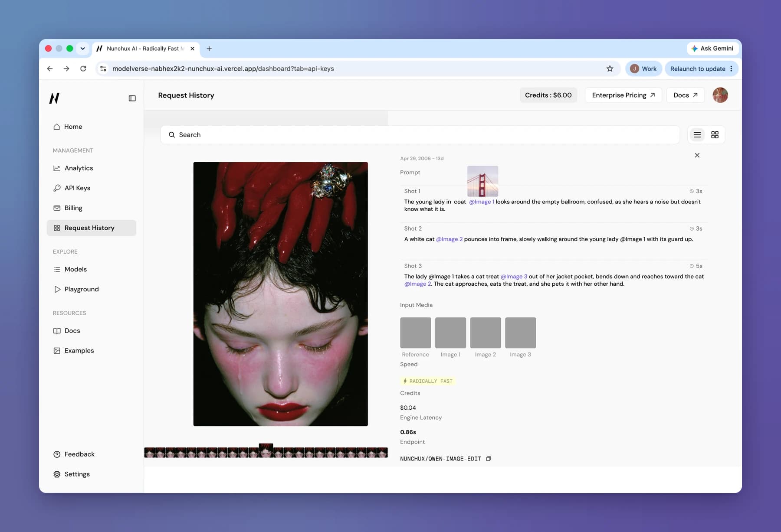781x532 pixels.
Task: Bookmark this page with the star icon
Action: pyautogui.click(x=610, y=69)
